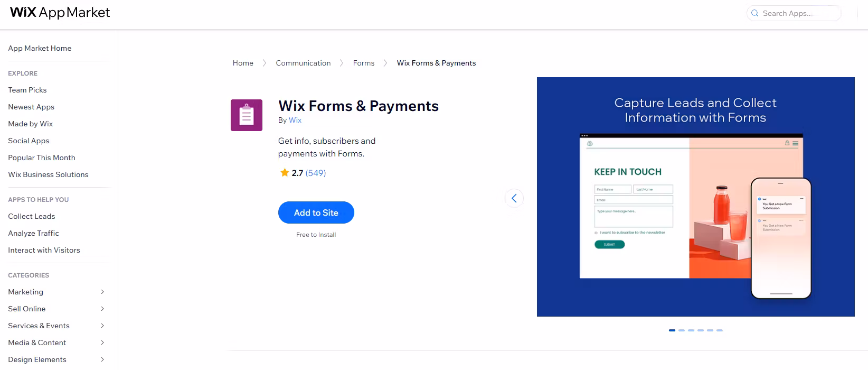868x370 pixels.
Task: Click the SUBMIT button inside the screenshot image
Action: click(609, 244)
